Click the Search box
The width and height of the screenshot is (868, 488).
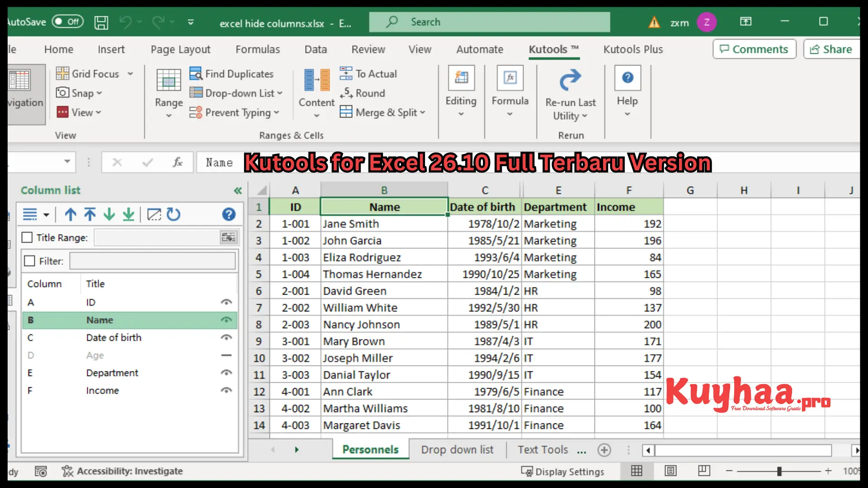pyautogui.click(x=490, y=22)
